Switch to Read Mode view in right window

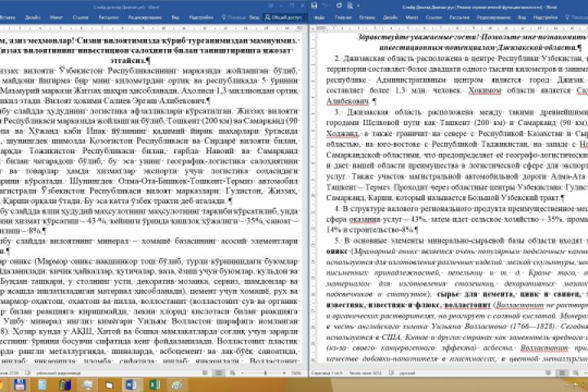[549, 373]
